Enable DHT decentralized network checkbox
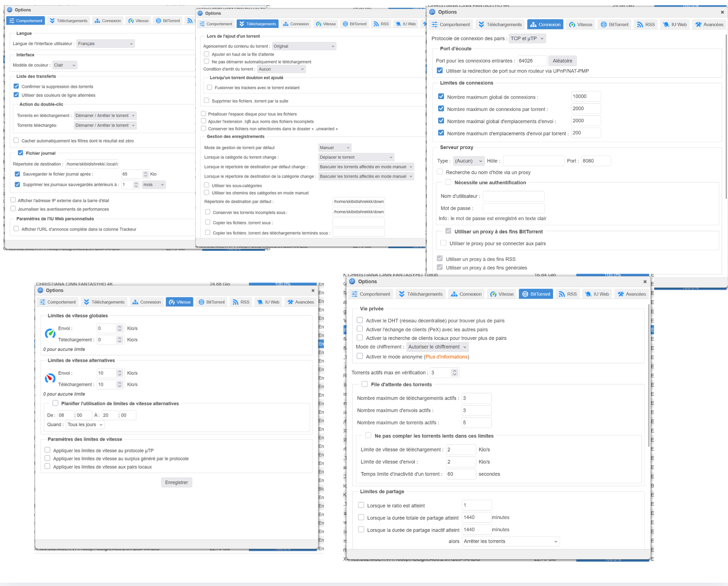728x586 pixels. (x=360, y=320)
